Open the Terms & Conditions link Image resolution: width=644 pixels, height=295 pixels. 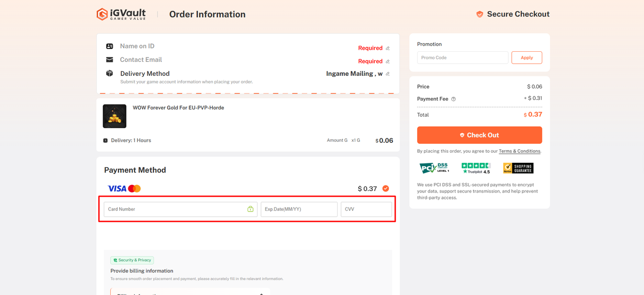(520, 151)
